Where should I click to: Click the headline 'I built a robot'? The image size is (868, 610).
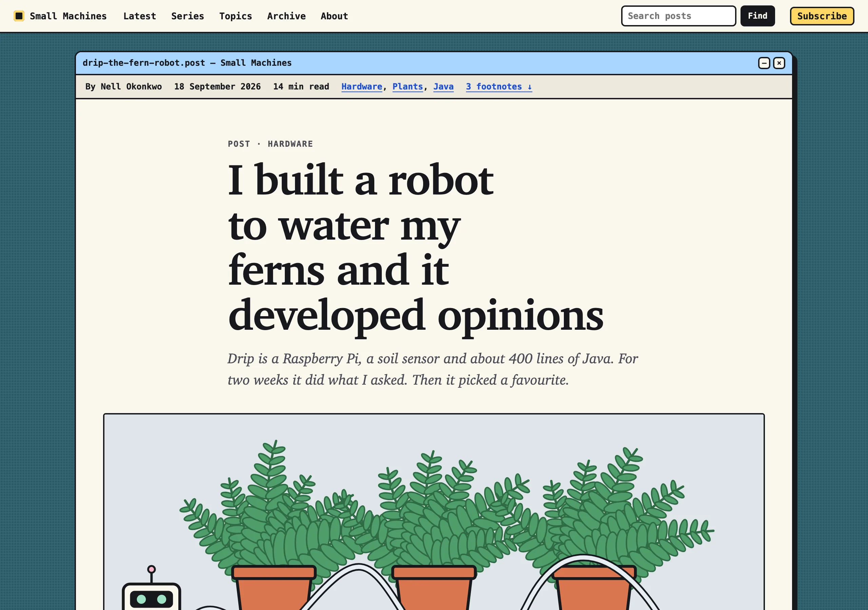pos(360,180)
